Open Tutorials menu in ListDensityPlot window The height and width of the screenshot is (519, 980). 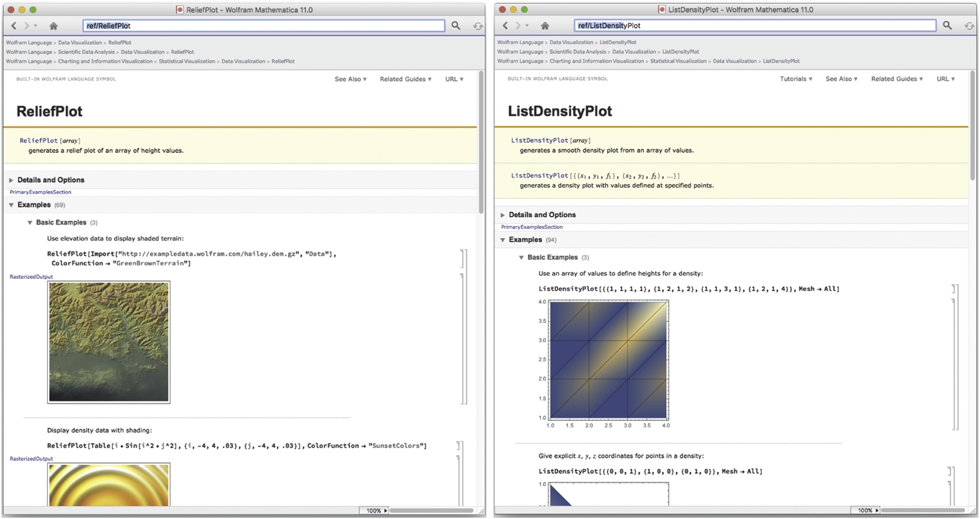796,79
